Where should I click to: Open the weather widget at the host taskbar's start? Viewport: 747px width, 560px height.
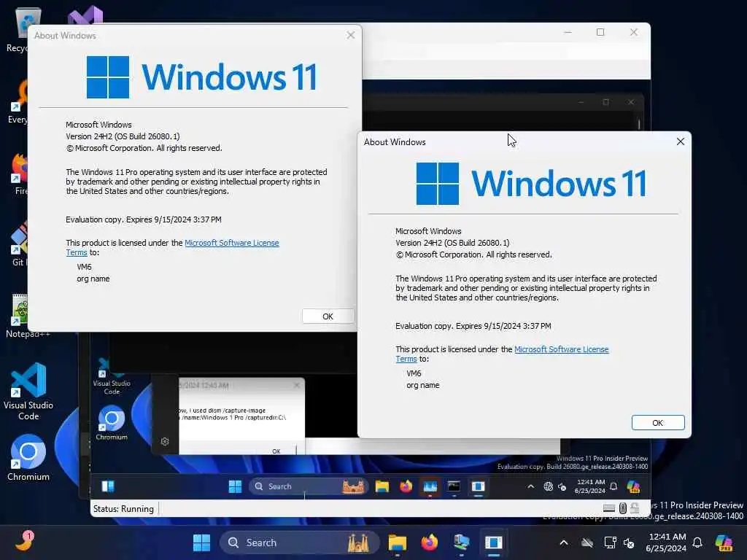[x=24, y=541]
